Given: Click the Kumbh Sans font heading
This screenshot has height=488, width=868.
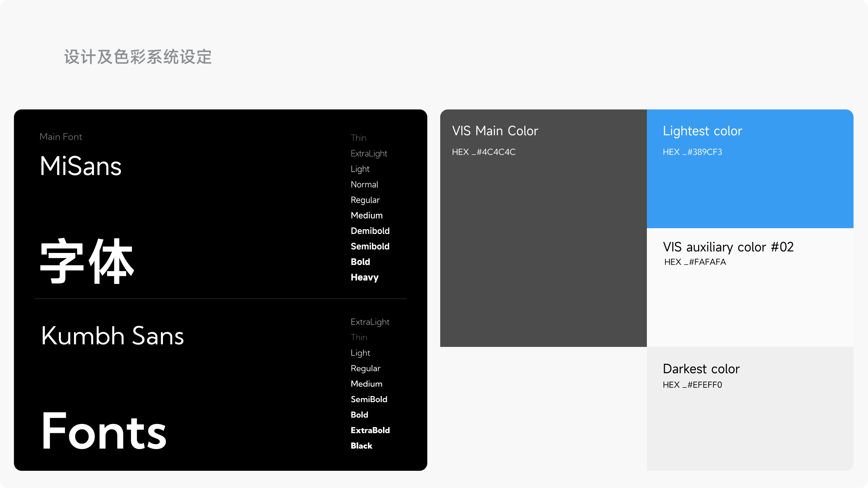Looking at the screenshot, I should point(112,336).
